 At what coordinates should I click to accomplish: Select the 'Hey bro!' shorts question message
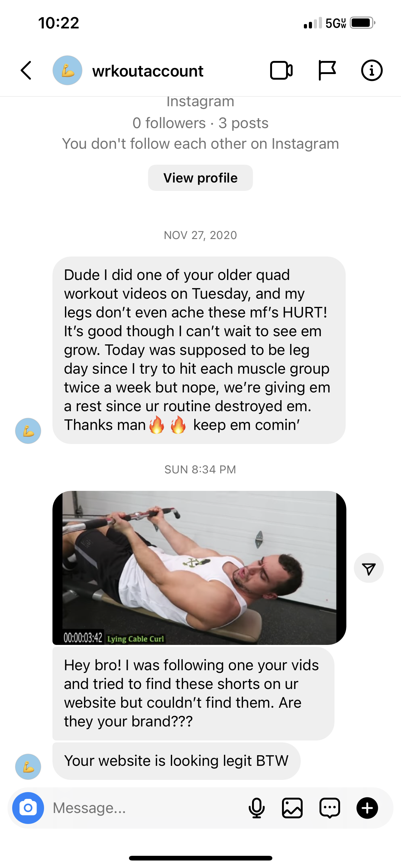point(193,693)
